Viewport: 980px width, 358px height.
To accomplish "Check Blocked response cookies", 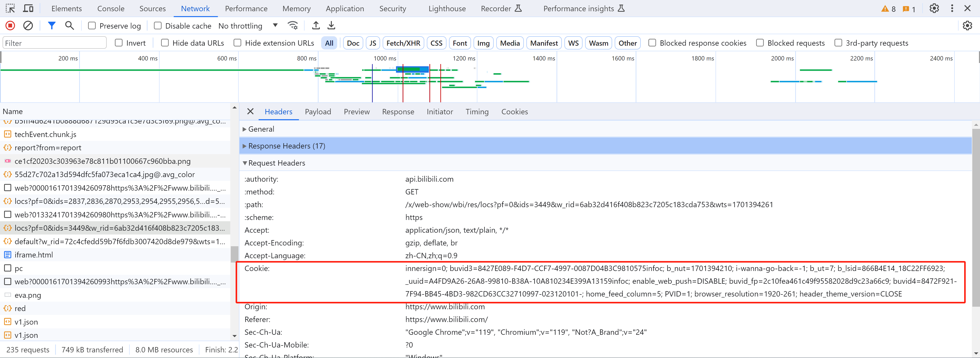I will pyautogui.click(x=652, y=43).
